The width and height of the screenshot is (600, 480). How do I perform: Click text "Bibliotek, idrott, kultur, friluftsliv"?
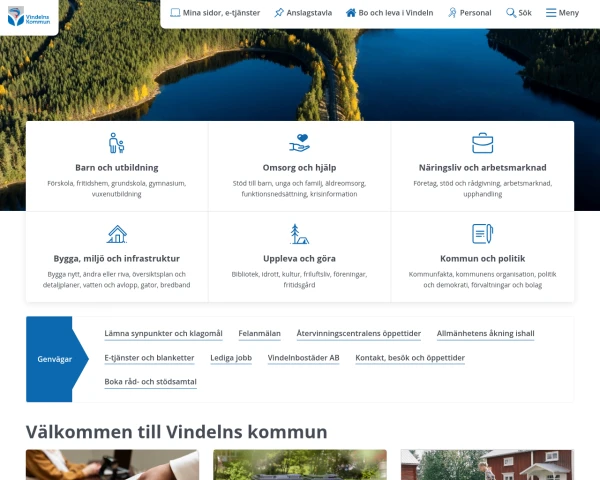282,274
